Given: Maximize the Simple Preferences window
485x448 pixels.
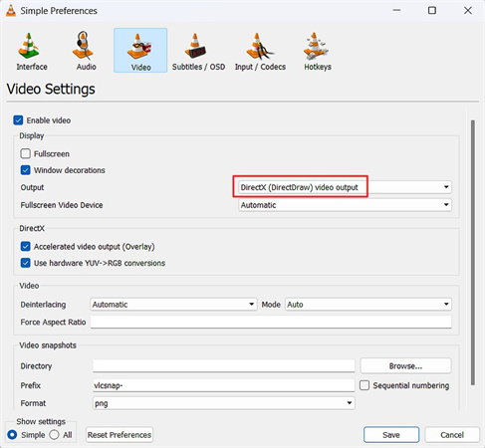Looking at the screenshot, I should [432, 11].
